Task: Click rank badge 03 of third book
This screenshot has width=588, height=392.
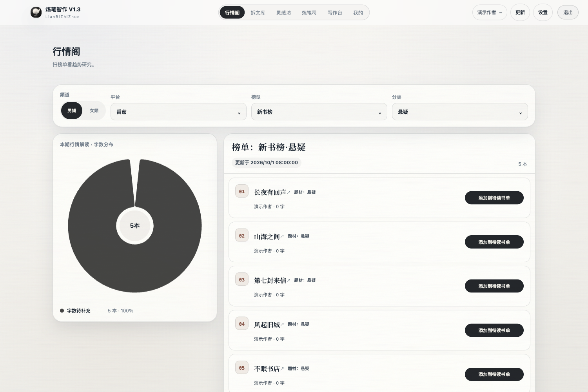Action: click(242, 279)
